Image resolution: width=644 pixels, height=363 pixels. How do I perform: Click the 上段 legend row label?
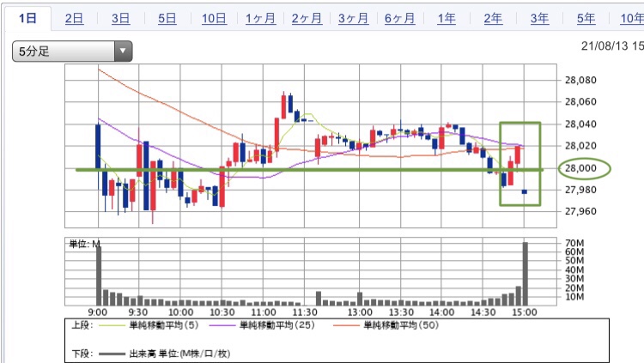pyautogui.click(x=82, y=325)
